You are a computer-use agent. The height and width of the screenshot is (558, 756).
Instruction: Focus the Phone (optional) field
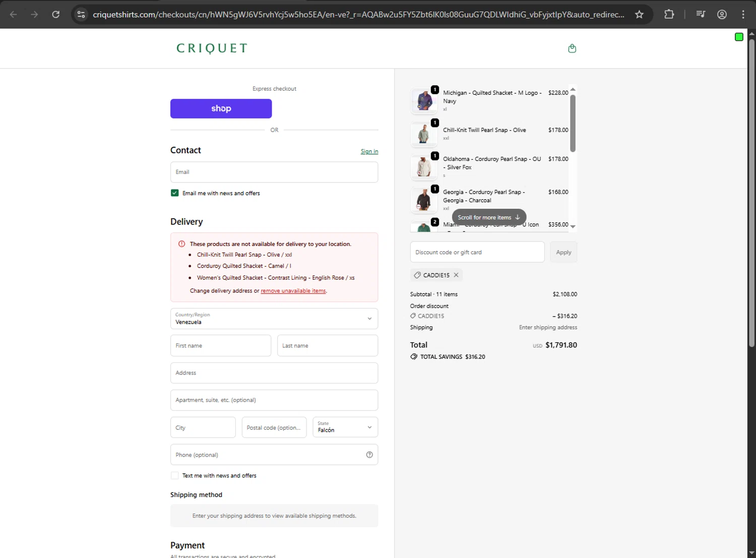point(274,455)
